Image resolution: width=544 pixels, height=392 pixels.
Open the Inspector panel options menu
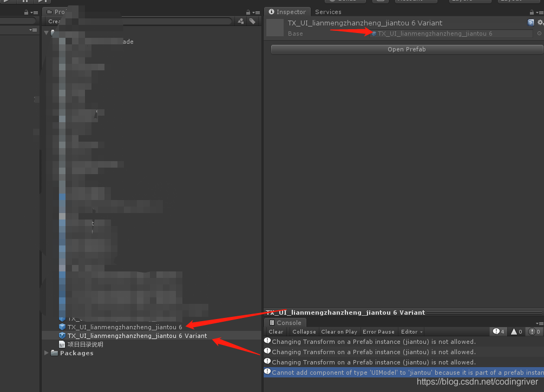(540, 12)
